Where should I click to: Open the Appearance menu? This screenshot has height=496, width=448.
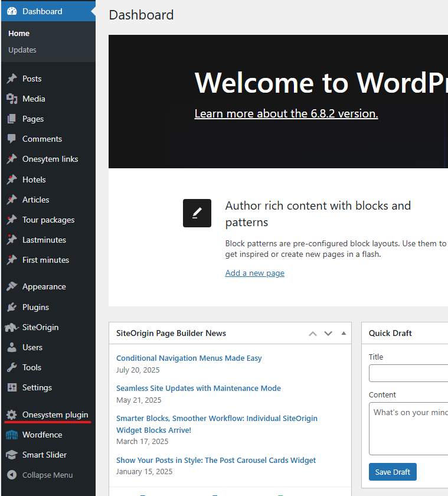48,286
